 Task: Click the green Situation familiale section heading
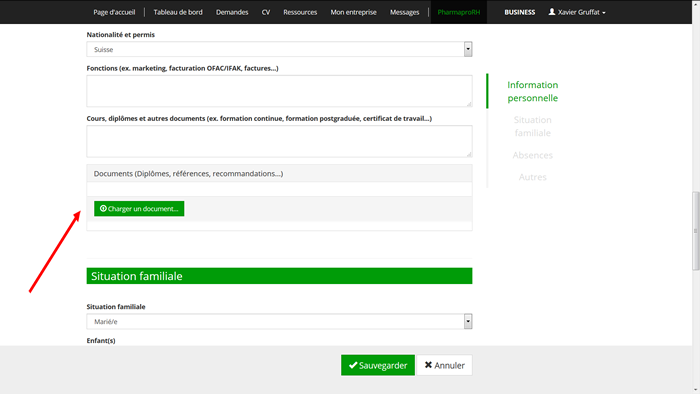click(279, 276)
